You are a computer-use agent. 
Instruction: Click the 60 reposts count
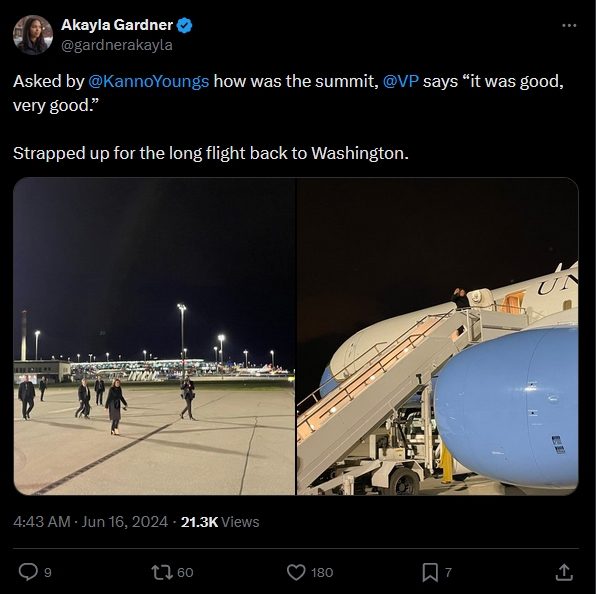tap(185, 572)
